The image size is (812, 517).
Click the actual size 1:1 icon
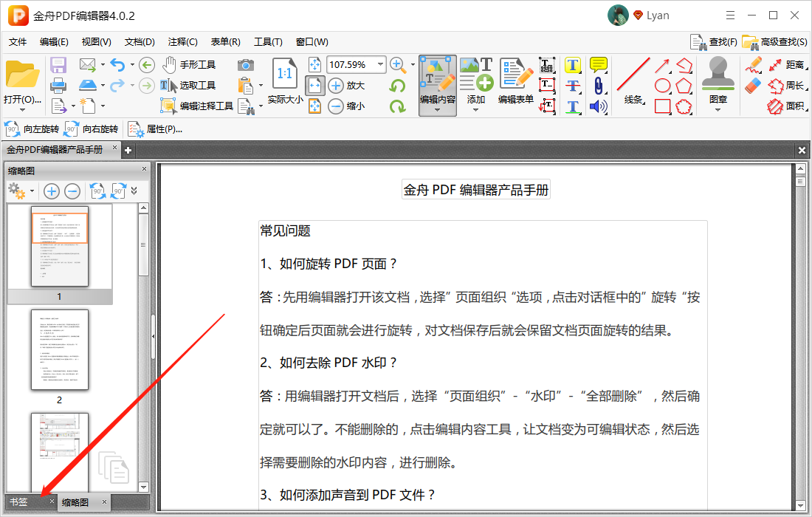coord(284,74)
